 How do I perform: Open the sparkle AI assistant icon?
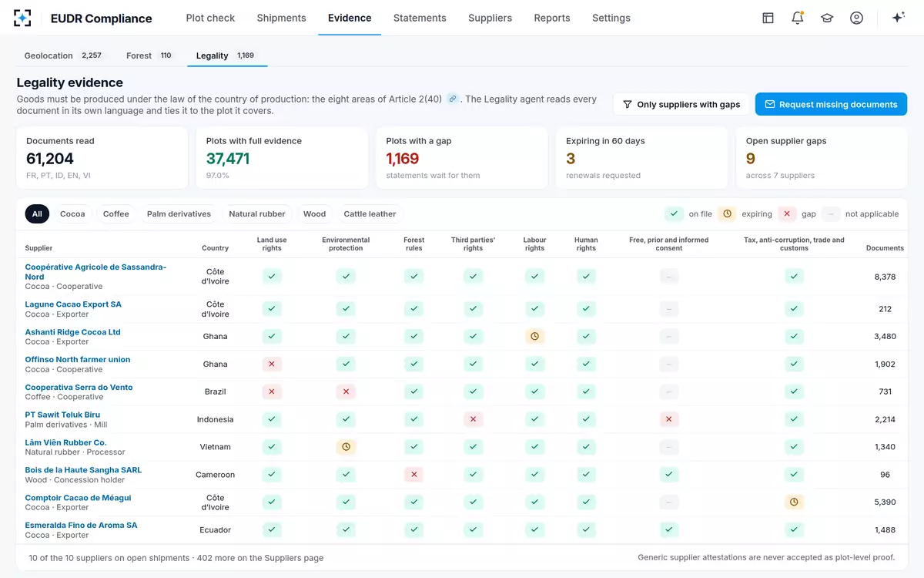[898, 18]
